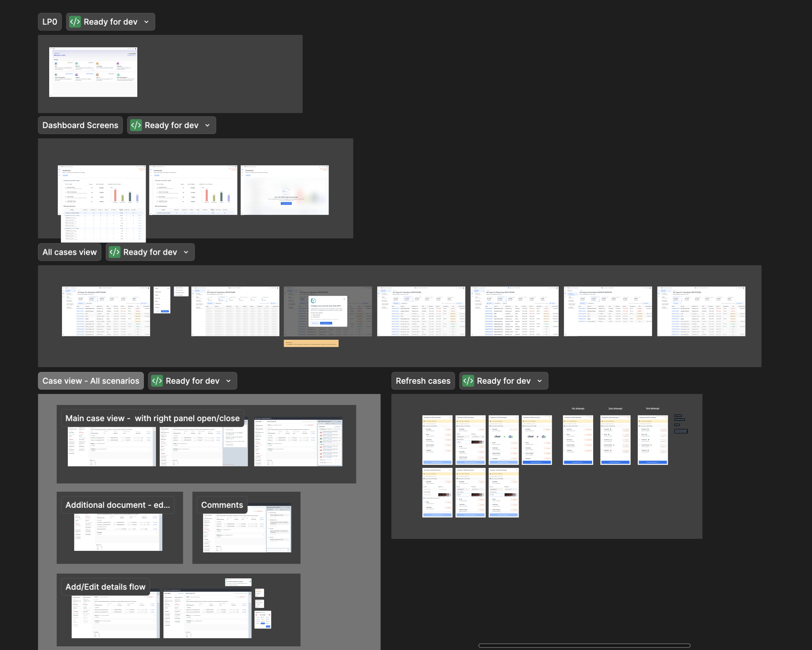Select the Case view - All scenarios label
Screen dimensions: 812x650
91,381
